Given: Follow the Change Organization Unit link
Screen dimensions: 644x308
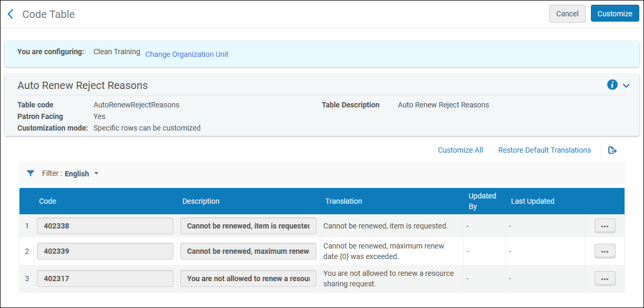Looking at the screenshot, I should pos(187,54).
